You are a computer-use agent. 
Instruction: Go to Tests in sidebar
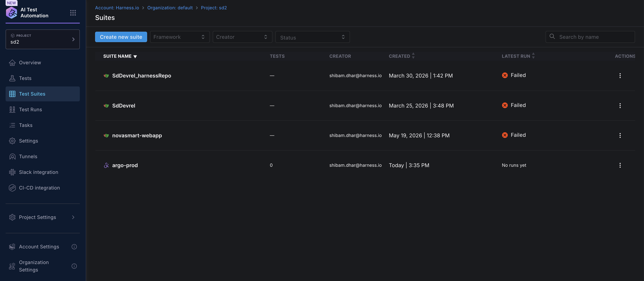click(x=43, y=78)
